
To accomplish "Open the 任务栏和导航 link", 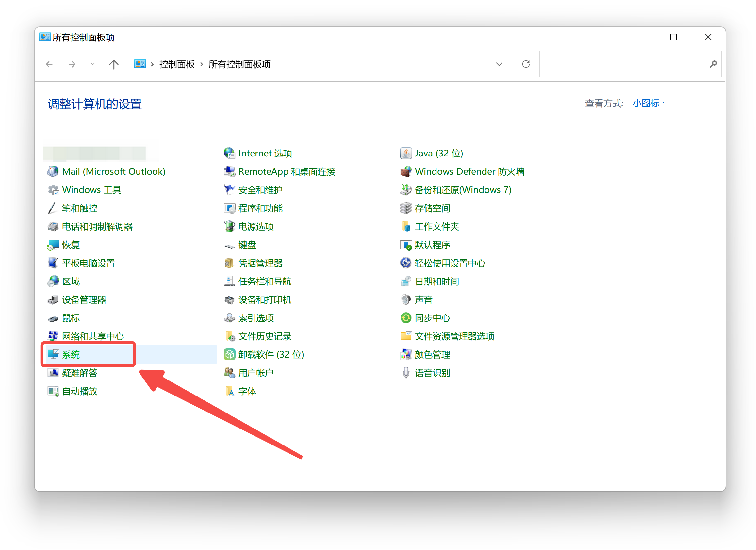I will point(265,282).
